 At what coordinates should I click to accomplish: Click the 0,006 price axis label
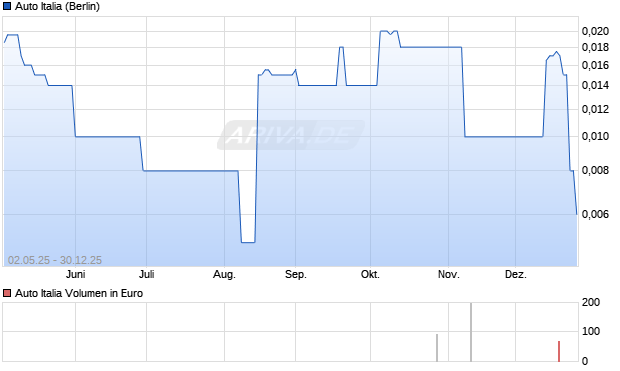click(x=595, y=214)
